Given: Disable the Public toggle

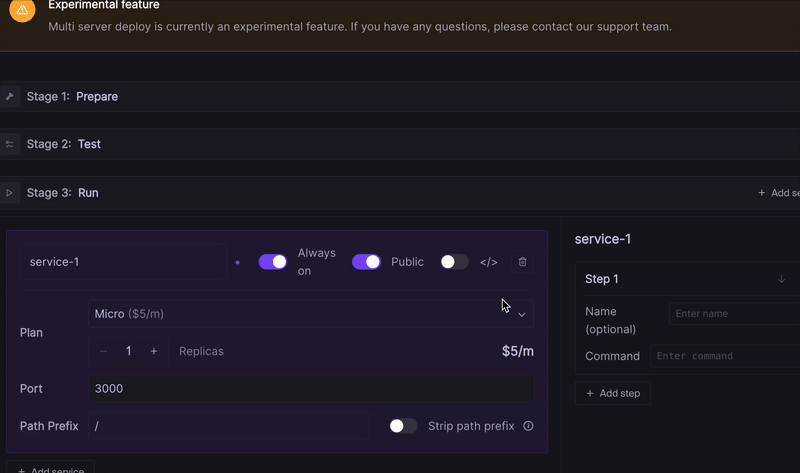Looking at the screenshot, I should [x=366, y=262].
